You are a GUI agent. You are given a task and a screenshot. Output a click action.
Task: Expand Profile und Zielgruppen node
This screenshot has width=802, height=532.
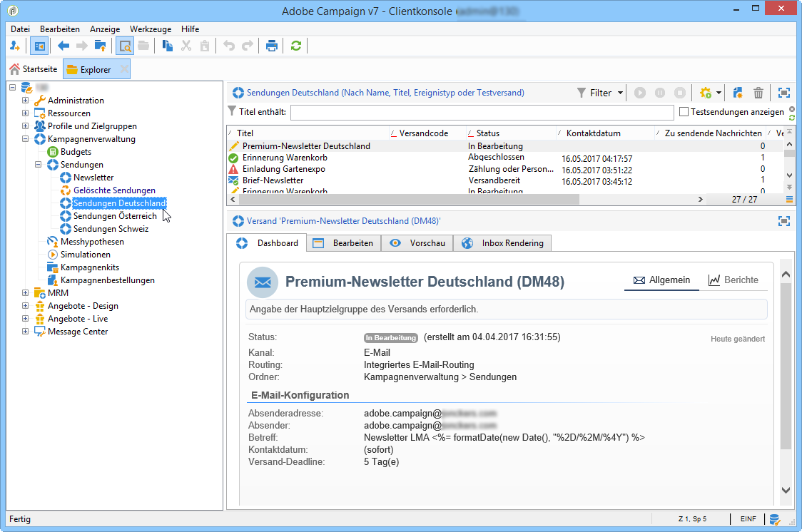(x=25, y=126)
